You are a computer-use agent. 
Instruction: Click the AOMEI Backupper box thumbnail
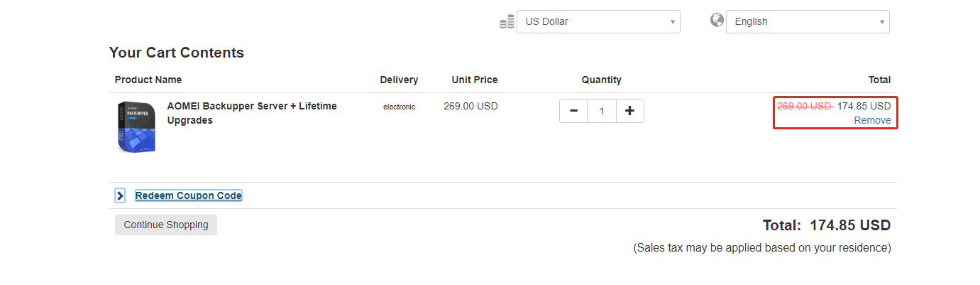tap(136, 127)
